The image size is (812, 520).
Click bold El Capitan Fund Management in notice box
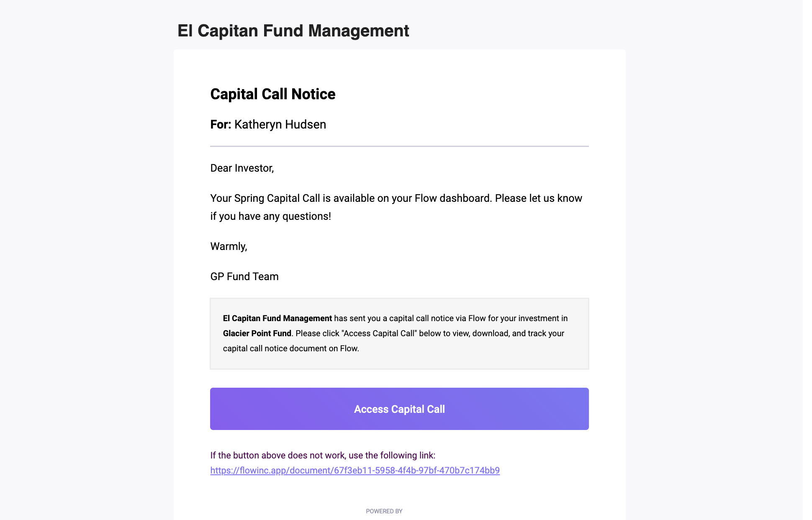pos(278,318)
